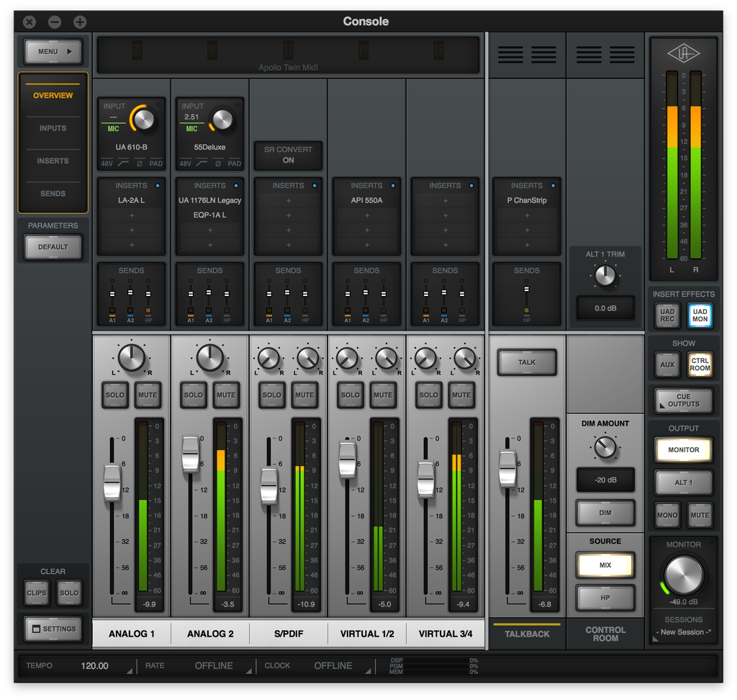Enable low cut filter on Analog 2
The image size is (737, 700).
(202, 163)
